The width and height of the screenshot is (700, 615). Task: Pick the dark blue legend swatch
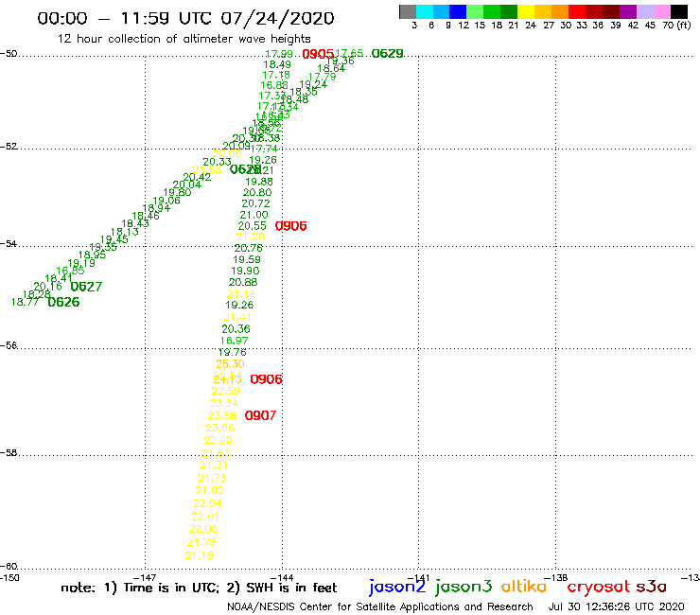tap(458, 11)
